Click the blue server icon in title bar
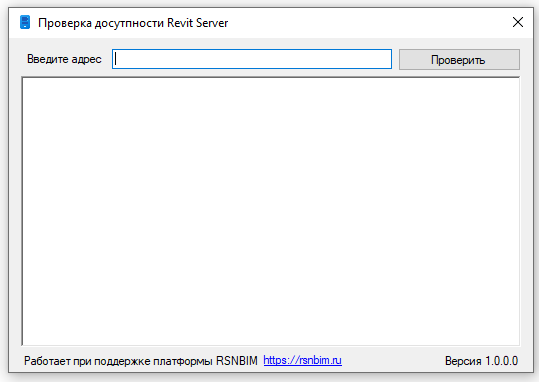 click(25, 22)
